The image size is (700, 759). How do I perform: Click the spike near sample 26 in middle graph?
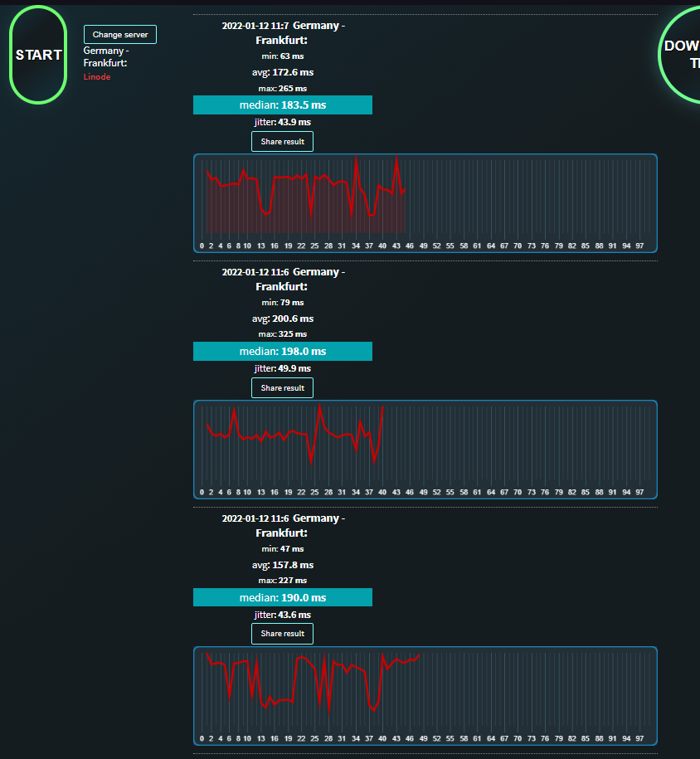(319, 405)
